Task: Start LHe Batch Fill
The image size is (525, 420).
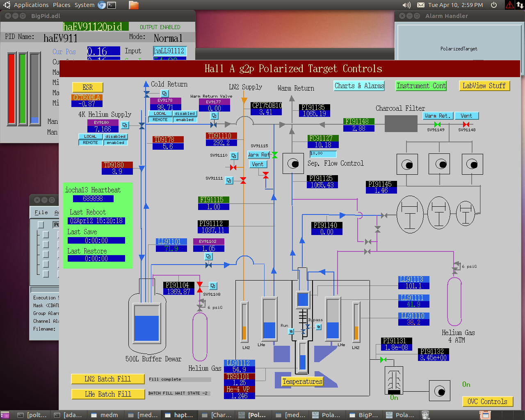Action: click(107, 394)
